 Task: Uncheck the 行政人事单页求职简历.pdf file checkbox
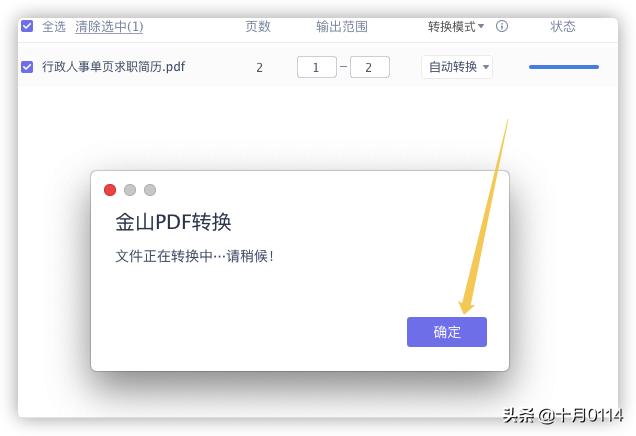tap(27, 67)
